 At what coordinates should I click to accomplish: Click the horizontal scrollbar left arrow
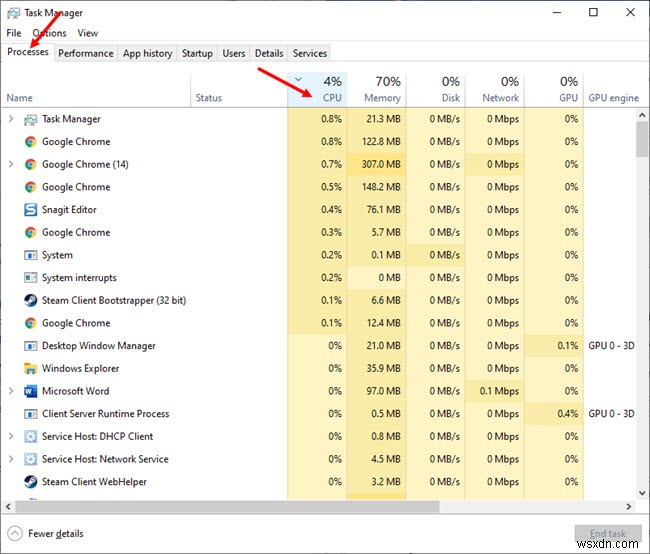click(x=8, y=506)
